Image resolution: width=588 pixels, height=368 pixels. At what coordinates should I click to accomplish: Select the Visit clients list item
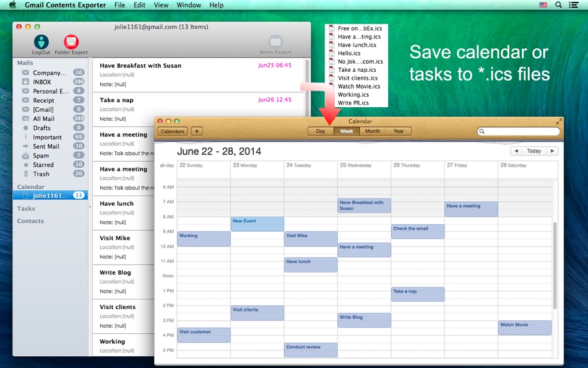click(123, 316)
